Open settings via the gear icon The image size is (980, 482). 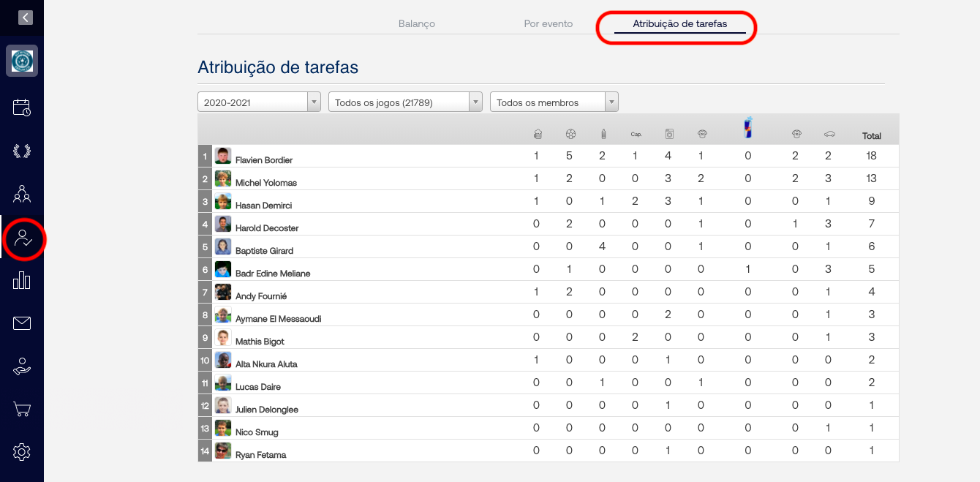click(x=22, y=452)
